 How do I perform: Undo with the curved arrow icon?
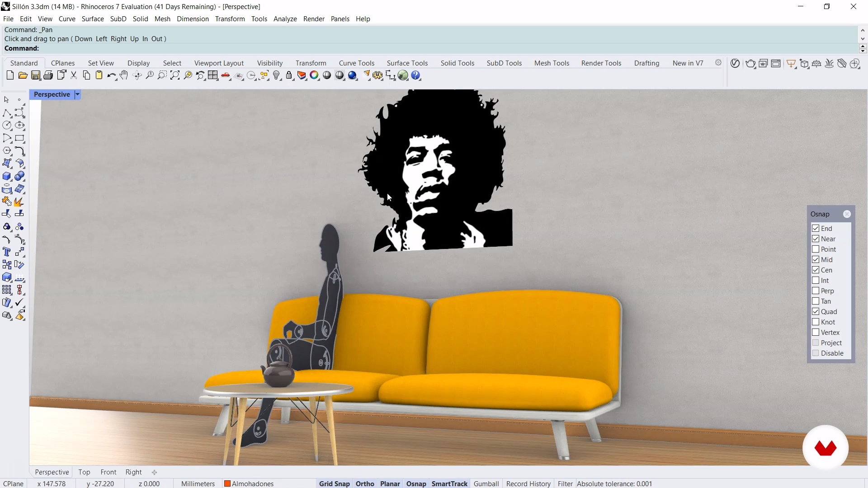tap(111, 75)
